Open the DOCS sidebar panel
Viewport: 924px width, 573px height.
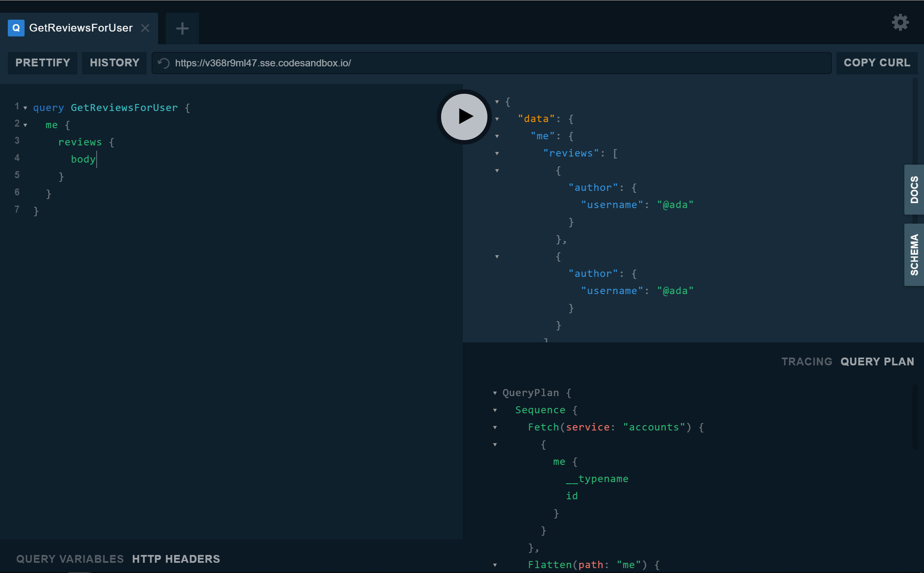pos(913,190)
